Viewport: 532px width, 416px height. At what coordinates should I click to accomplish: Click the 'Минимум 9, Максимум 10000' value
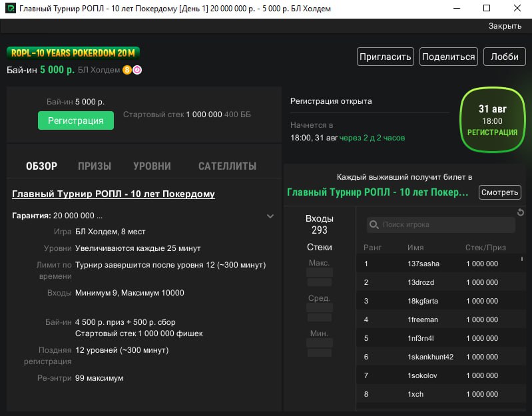[x=130, y=293]
